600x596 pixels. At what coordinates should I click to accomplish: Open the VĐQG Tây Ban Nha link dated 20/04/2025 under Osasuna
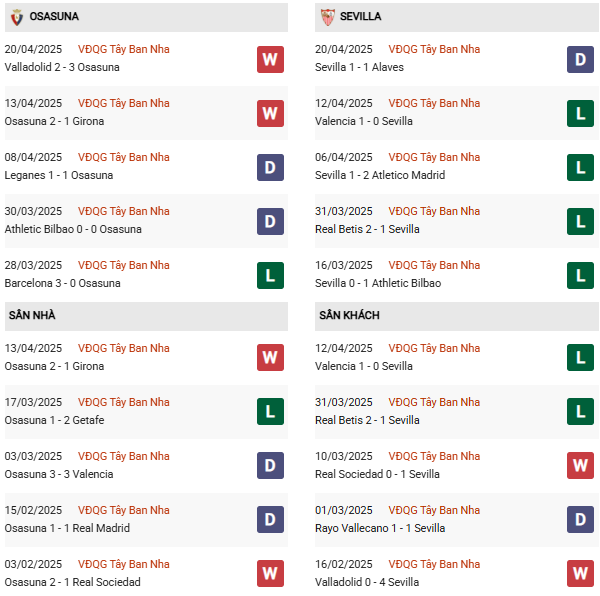(x=124, y=49)
